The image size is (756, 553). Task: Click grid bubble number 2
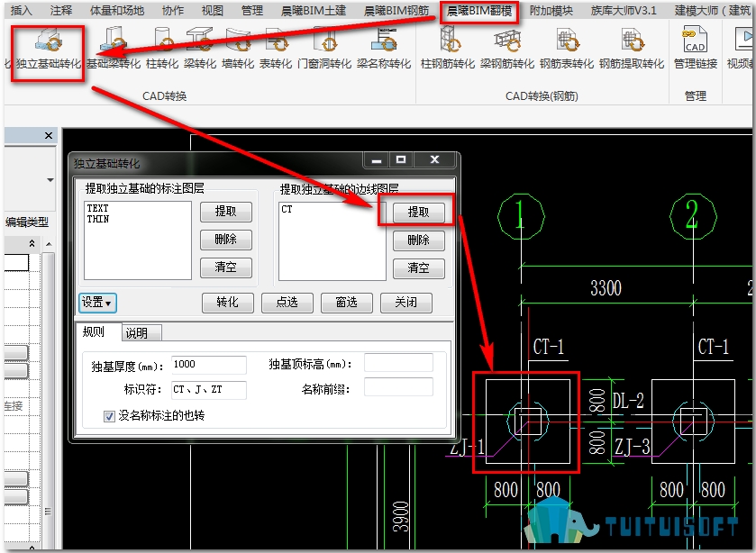pos(692,215)
